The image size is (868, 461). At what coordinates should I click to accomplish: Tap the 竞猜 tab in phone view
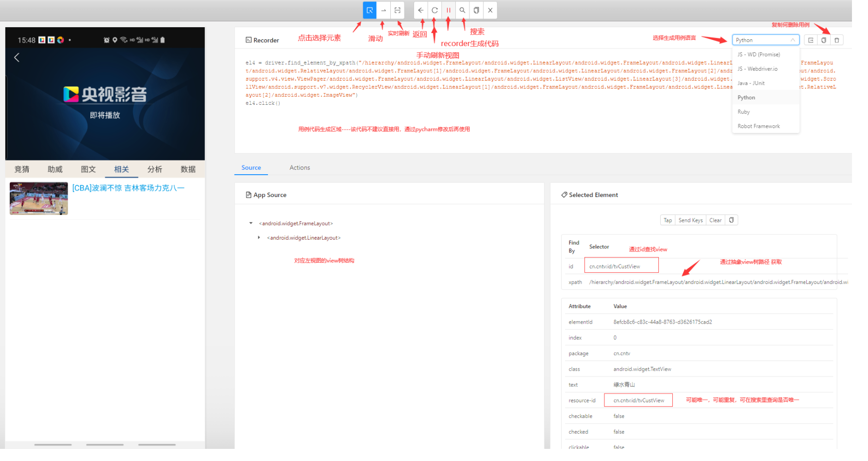click(22, 169)
